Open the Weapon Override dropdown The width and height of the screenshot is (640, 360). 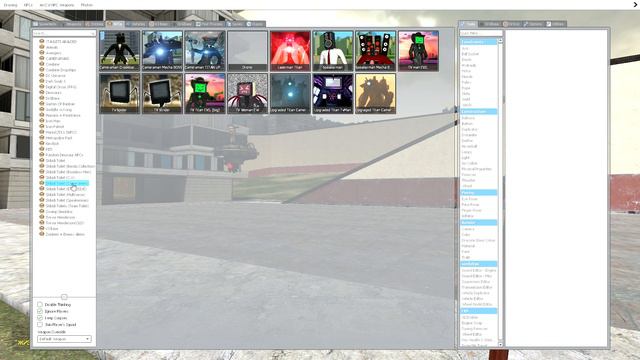coord(64,339)
